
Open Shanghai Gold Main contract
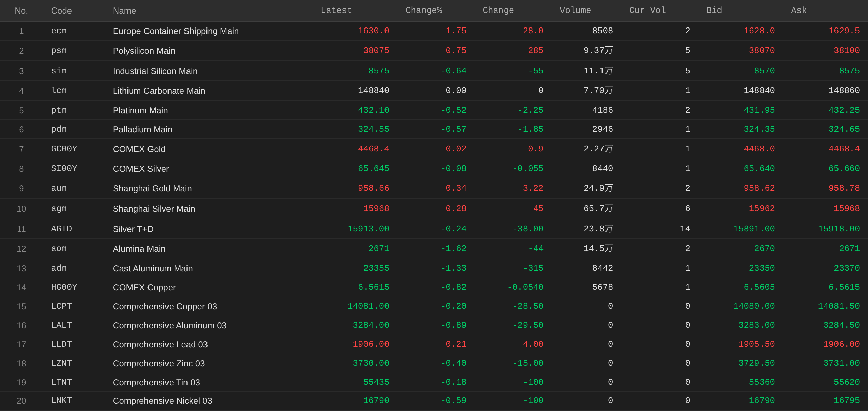pyautogui.click(x=434, y=188)
